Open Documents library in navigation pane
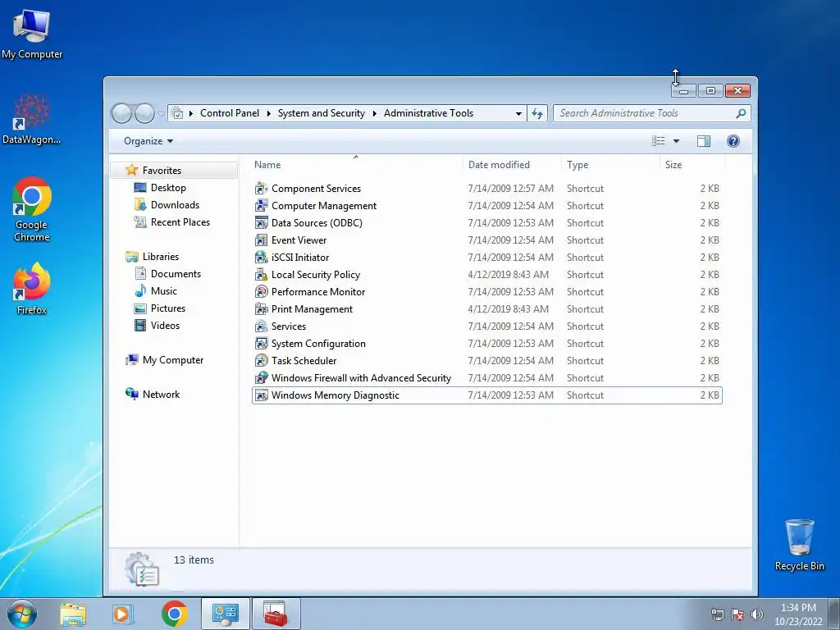The height and width of the screenshot is (630, 840). coord(176,274)
